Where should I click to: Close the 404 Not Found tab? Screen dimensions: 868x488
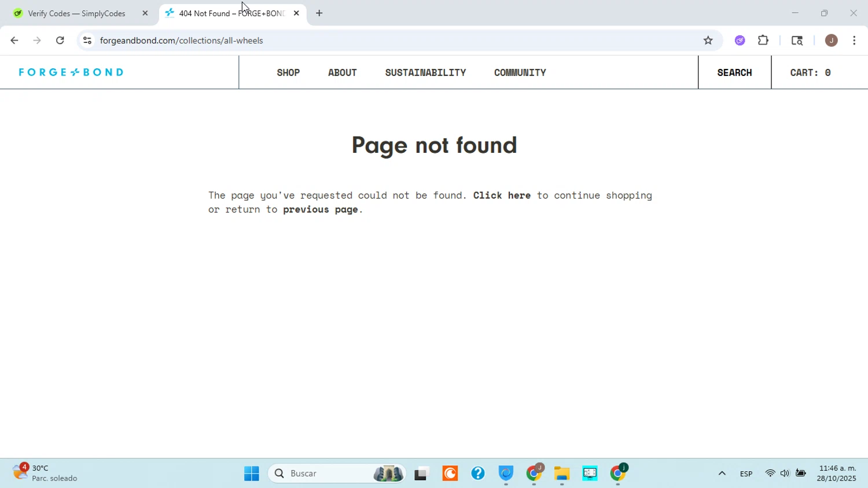tap(296, 13)
